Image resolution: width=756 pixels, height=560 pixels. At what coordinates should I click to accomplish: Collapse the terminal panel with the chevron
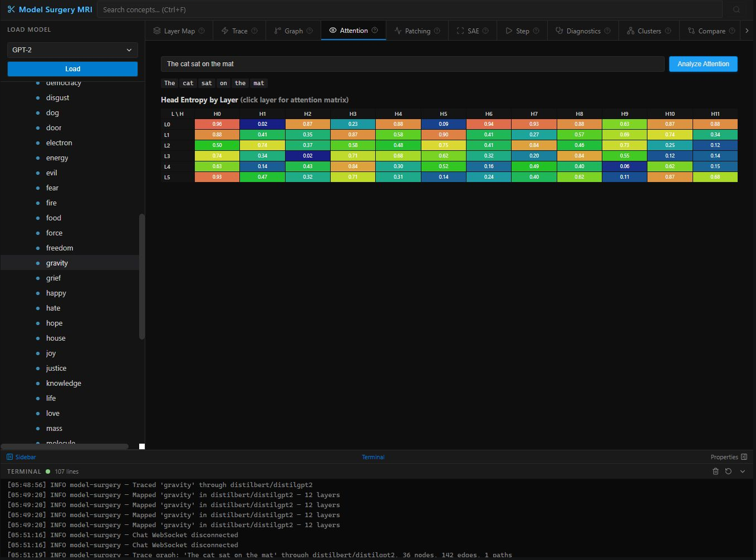(x=742, y=471)
